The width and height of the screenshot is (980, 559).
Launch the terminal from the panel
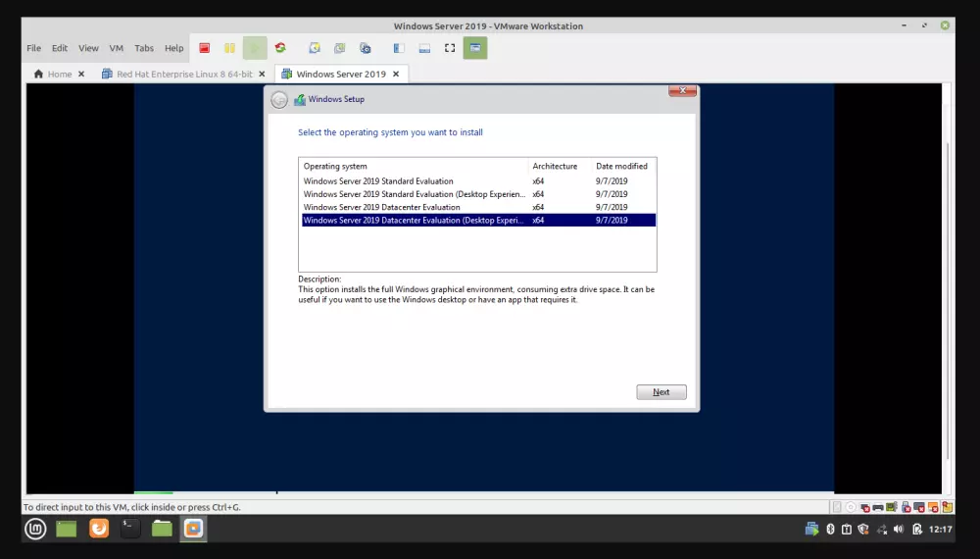[130, 529]
